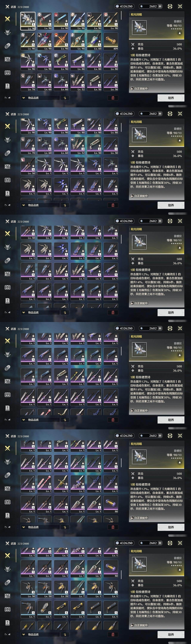Select the gold item with count 409
Image resolution: width=191 pixels, height=644 pixels.
click(x=111, y=41)
